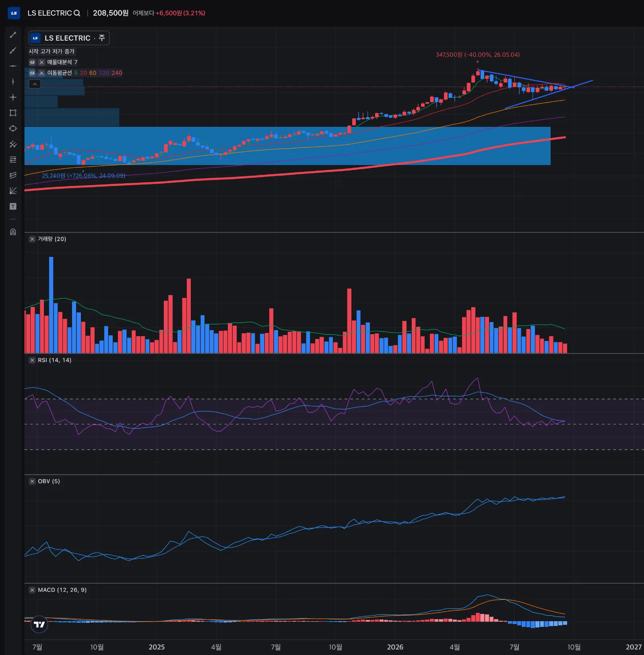Click the LS logo in header

click(x=14, y=13)
